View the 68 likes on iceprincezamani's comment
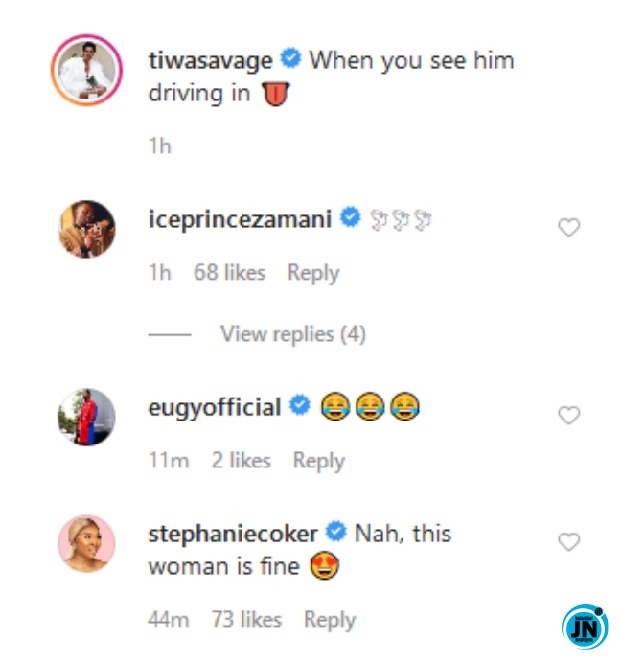This screenshot has height=662, width=620. 229,273
